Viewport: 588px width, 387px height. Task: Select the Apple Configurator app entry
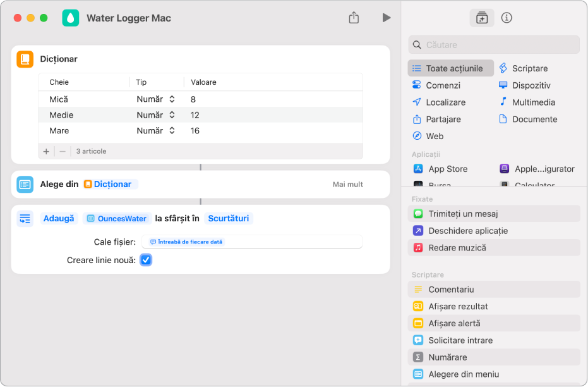537,169
